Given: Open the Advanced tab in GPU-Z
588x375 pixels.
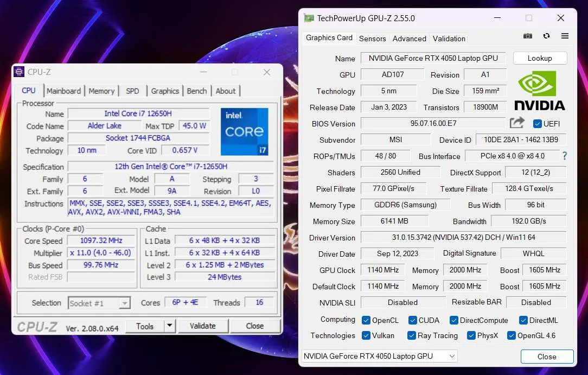Looking at the screenshot, I should tap(410, 39).
